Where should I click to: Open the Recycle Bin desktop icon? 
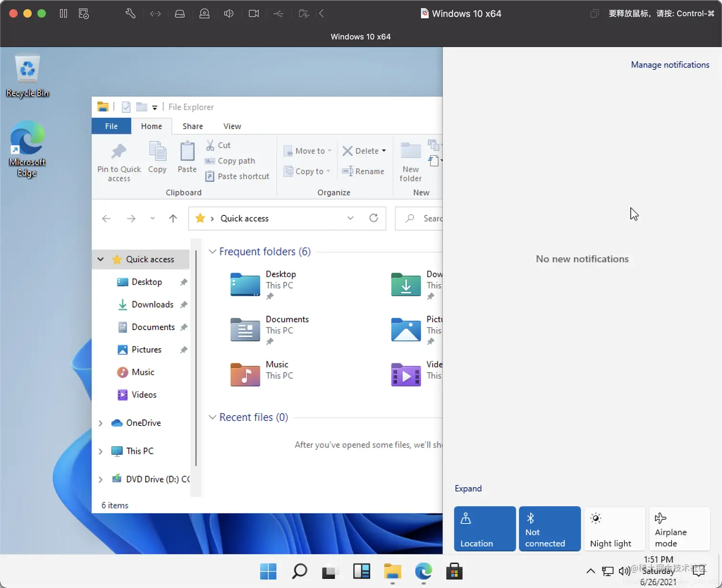tap(27, 76)
